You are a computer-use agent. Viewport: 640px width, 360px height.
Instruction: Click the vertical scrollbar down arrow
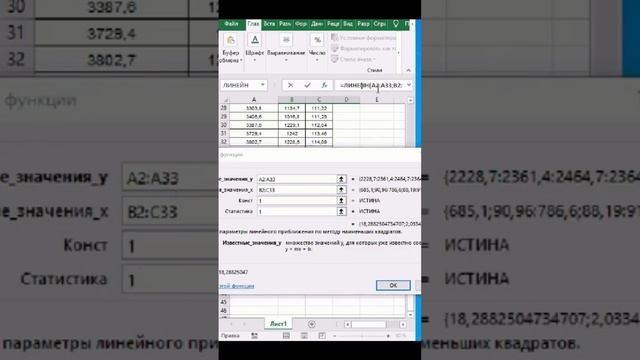[x=410, y=315]
